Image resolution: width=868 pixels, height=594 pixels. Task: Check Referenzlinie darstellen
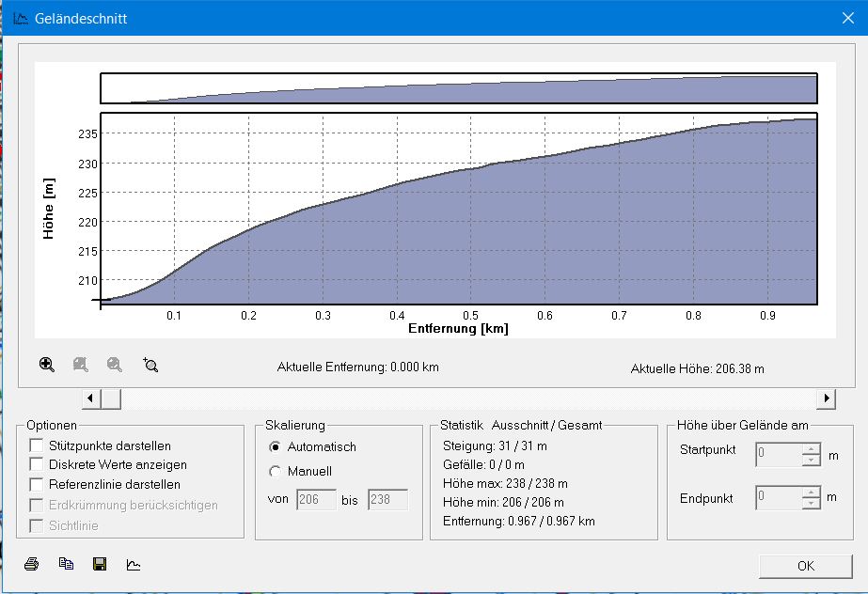[x=37, y=485]
